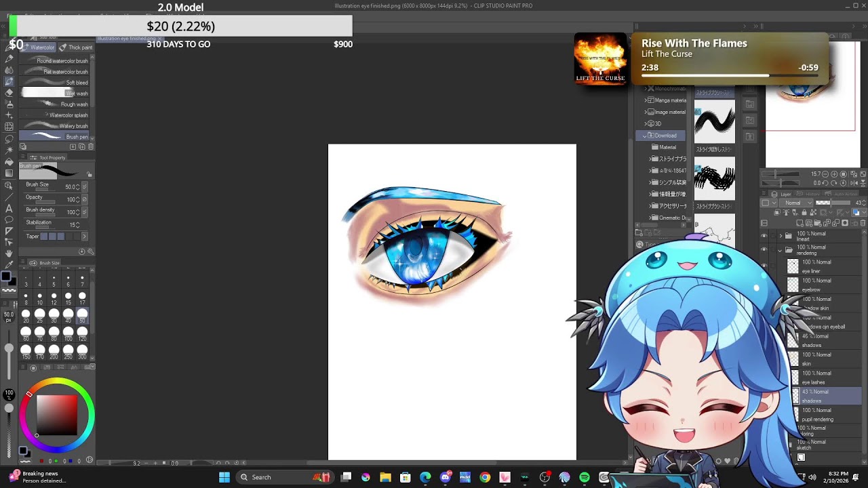Viewport: 868px width, 488px height.
Task: Select the Airbrush tool
Action: (x=9, y=104)
